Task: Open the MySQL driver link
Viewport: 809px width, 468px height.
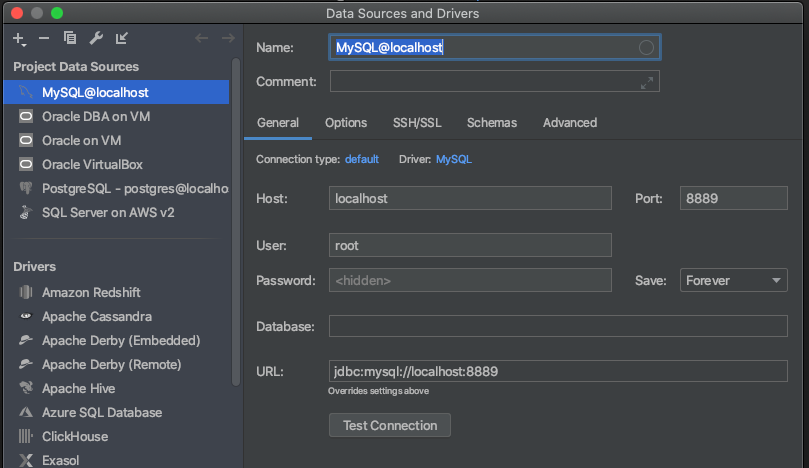Action: [453, 159]
